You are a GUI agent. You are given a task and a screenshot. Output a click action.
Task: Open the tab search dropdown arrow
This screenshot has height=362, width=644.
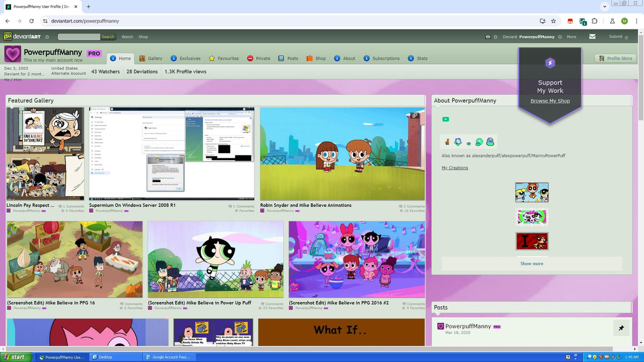click(605, 7)
